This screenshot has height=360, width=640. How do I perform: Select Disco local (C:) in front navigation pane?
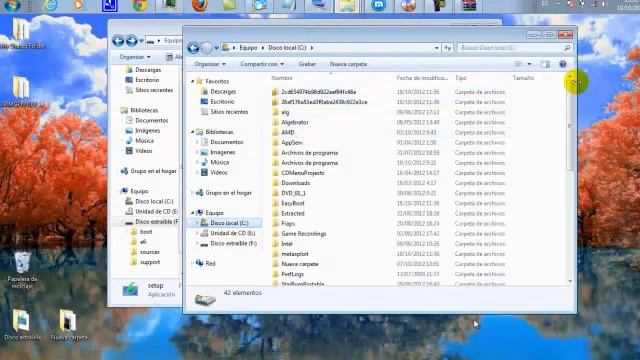pyautogui.click(x=229, y=223)
